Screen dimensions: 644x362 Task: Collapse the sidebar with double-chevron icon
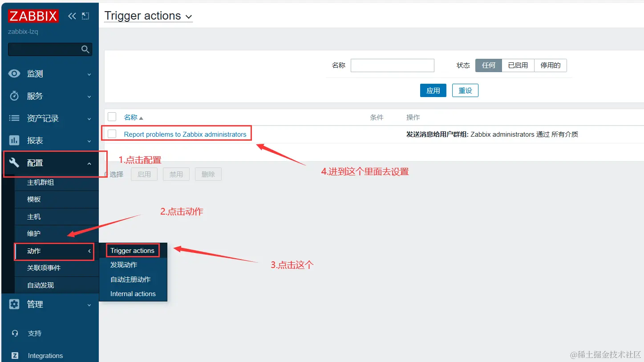72,16
